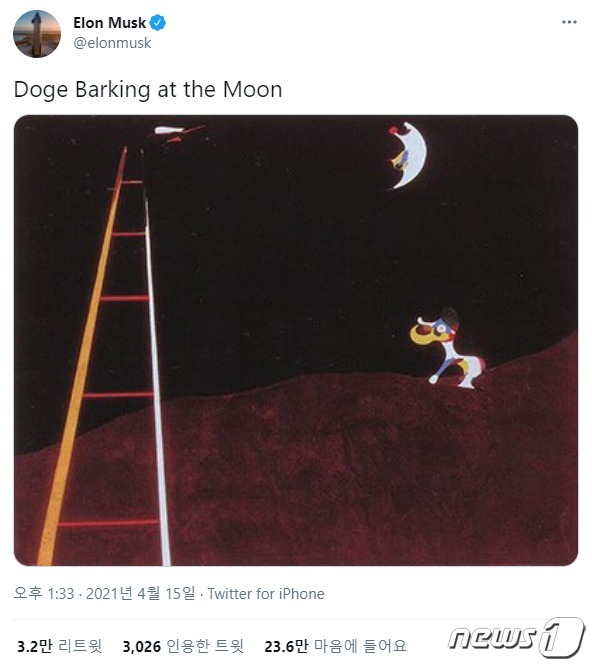The image size is (592, 667).
Task: Click the crescent moon in the painting
Action: pos(408,155)
